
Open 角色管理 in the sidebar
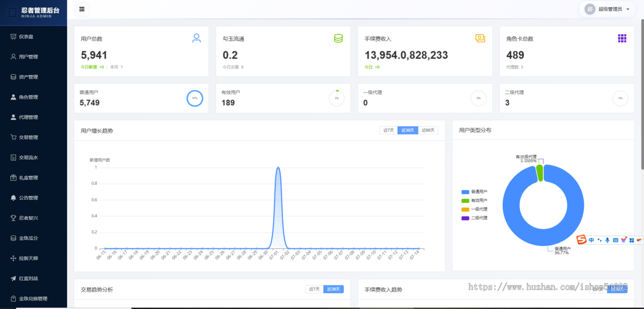click(33, 97)
